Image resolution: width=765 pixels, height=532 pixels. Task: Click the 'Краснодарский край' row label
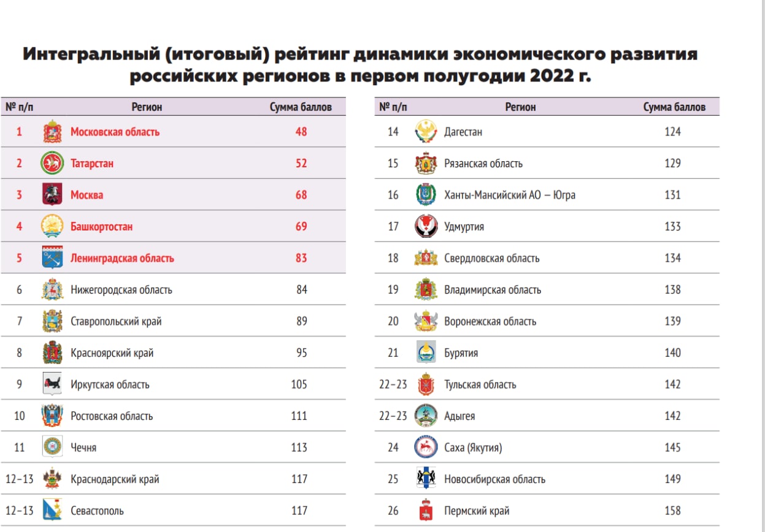pos(115,479)
